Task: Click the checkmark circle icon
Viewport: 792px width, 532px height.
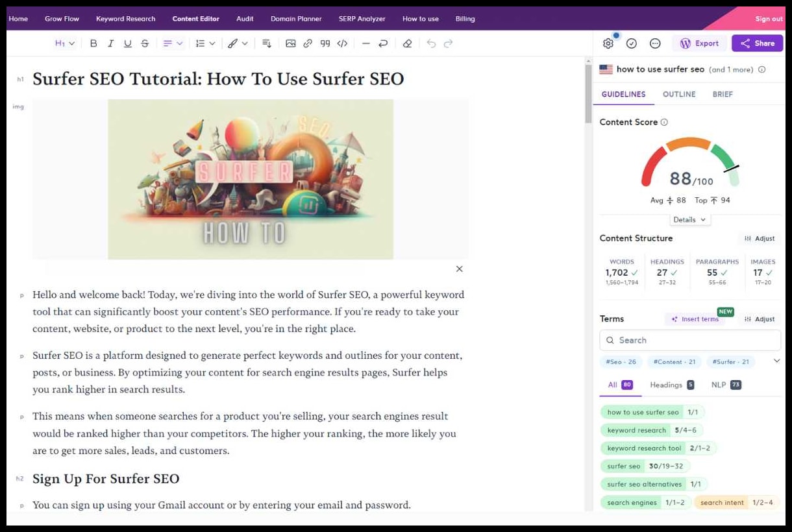Action: [x=632, y=43]
